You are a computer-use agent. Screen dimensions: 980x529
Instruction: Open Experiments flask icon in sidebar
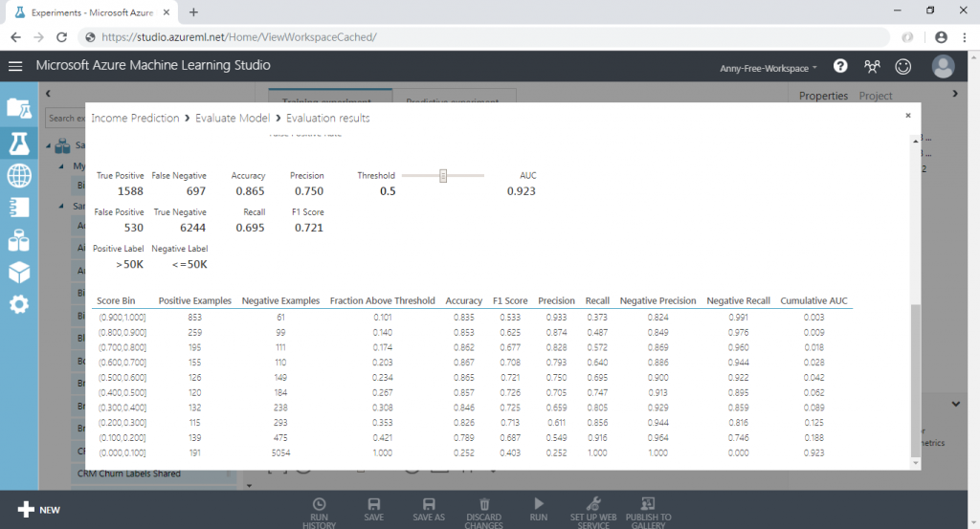coord(19,143)
